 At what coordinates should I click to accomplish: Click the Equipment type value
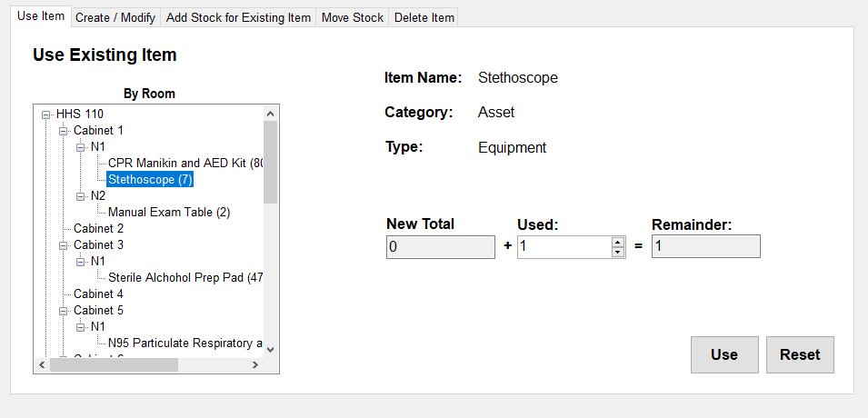tap(512, 148)
